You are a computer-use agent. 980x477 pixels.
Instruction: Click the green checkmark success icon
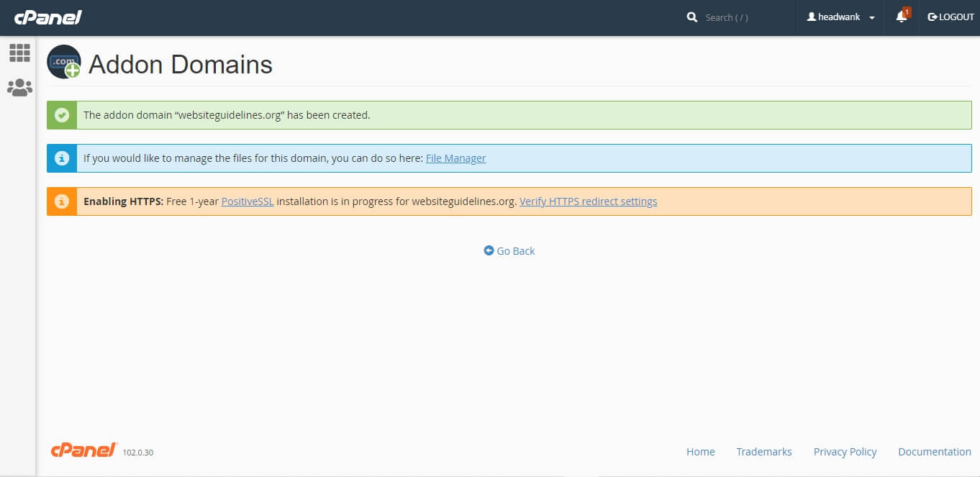pos(62,115)
